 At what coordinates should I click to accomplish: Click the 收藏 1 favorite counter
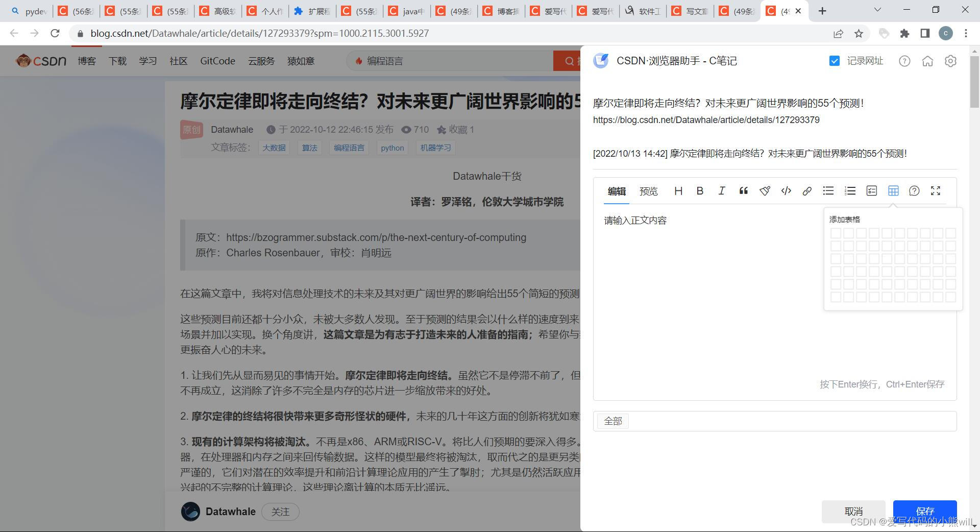(456, 130)
